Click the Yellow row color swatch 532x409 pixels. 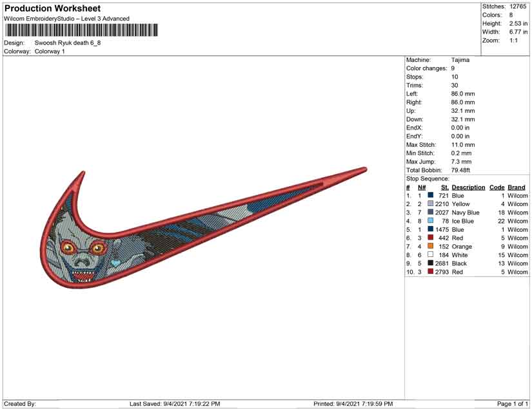430,204
